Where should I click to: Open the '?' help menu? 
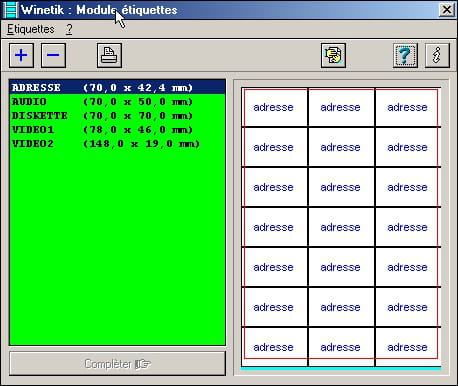coord(69,29)
